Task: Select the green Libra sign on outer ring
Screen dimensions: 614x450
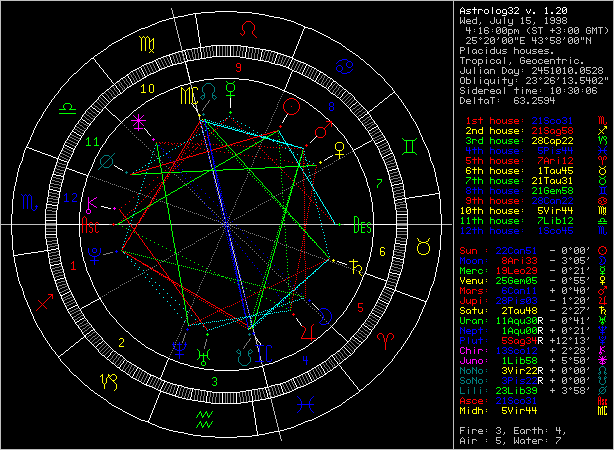Action: (x=68, y=109)
